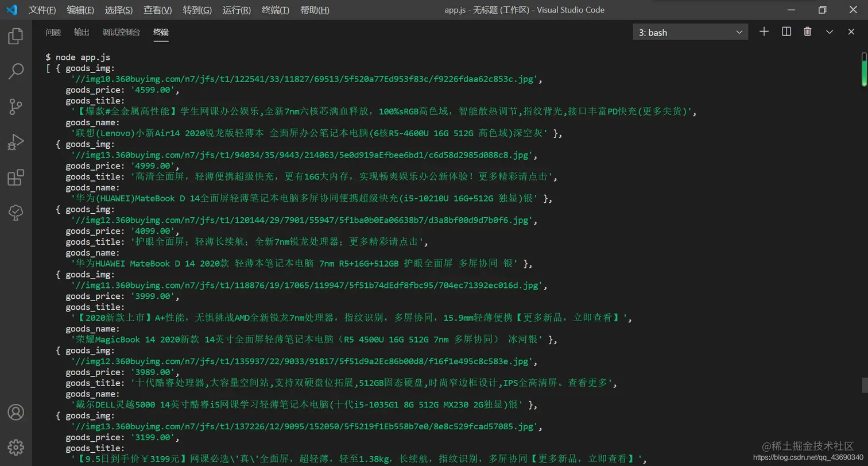Click the goods_price value '3199.00'
Viewport: 868px width, 466px height.
153,437
